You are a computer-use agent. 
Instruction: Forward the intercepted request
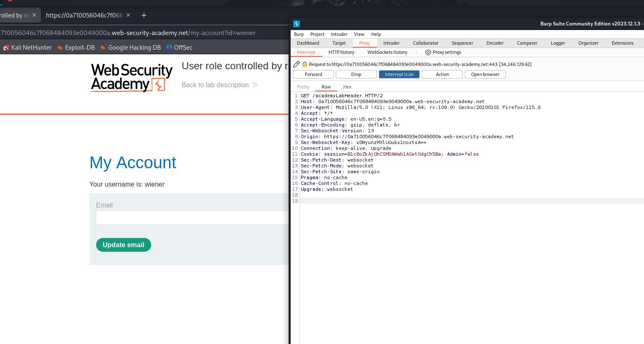313,74
